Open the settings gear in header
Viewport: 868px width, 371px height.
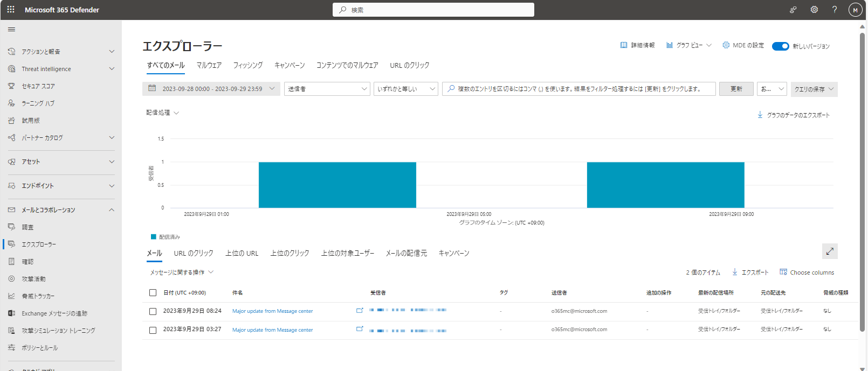814,10
